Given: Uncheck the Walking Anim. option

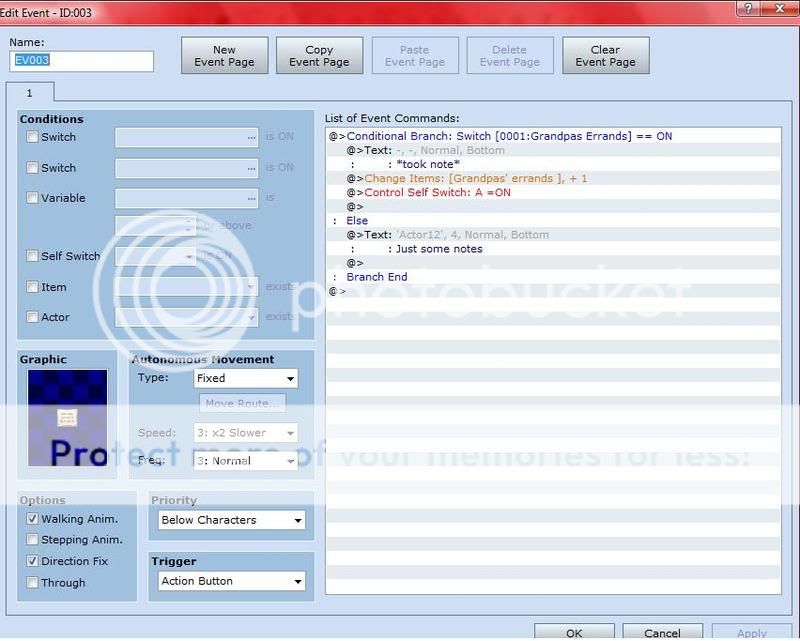Looking at the screenshot, I should pos(33,520).
